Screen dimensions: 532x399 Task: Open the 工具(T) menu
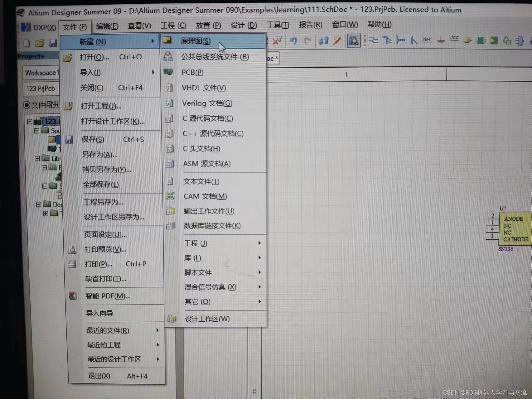[278, 25]
